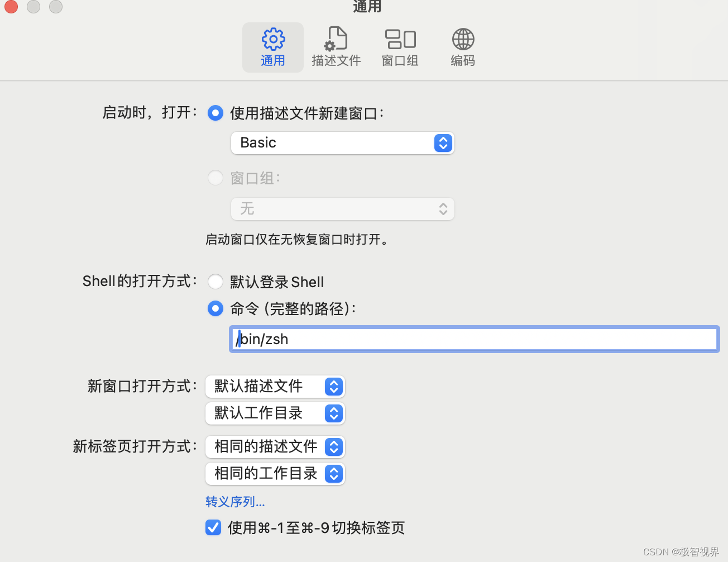Open 相同的描述文件 new tab dropdown
The height and width of the screenshot is (562, 728).
pyautogui.click(x=275, y=447)
